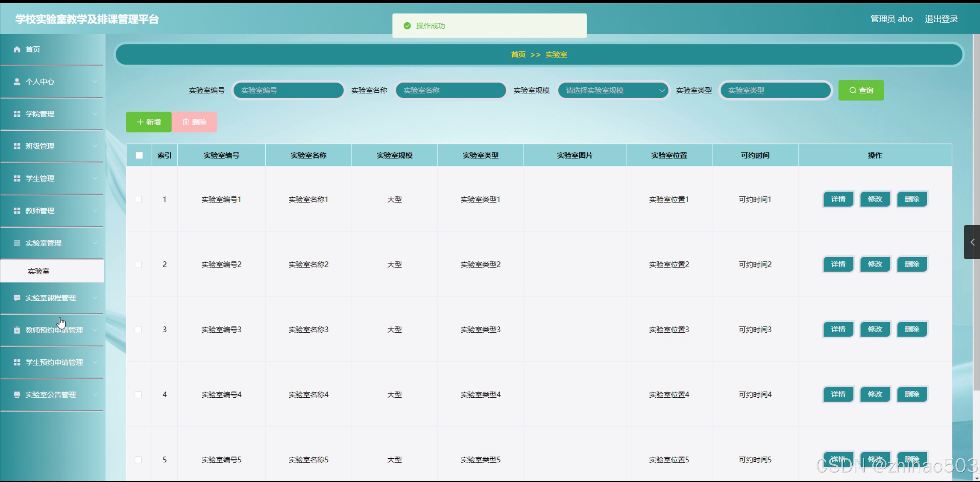
Task: Click 修改 button for row 3
Action: tap(875, 330)
